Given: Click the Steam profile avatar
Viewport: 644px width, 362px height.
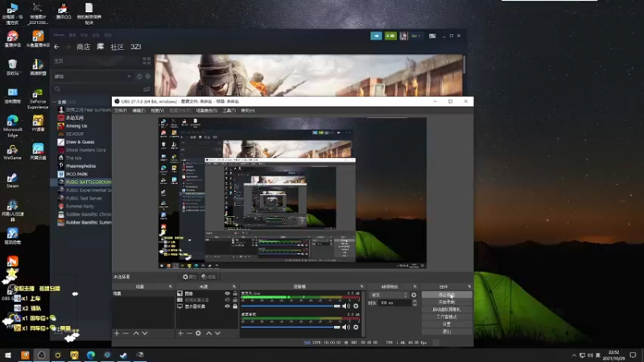Looking at the screenshot, I should 404,36.
